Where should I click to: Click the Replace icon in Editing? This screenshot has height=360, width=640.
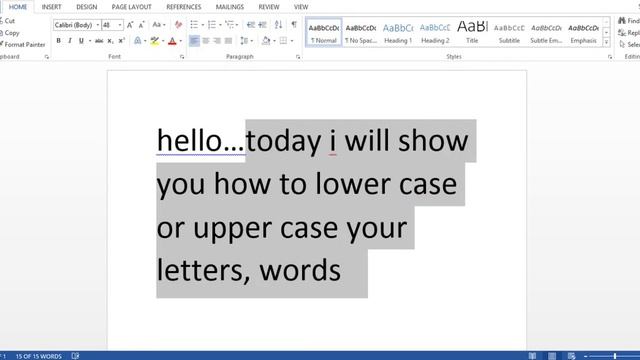click(622, 33)
